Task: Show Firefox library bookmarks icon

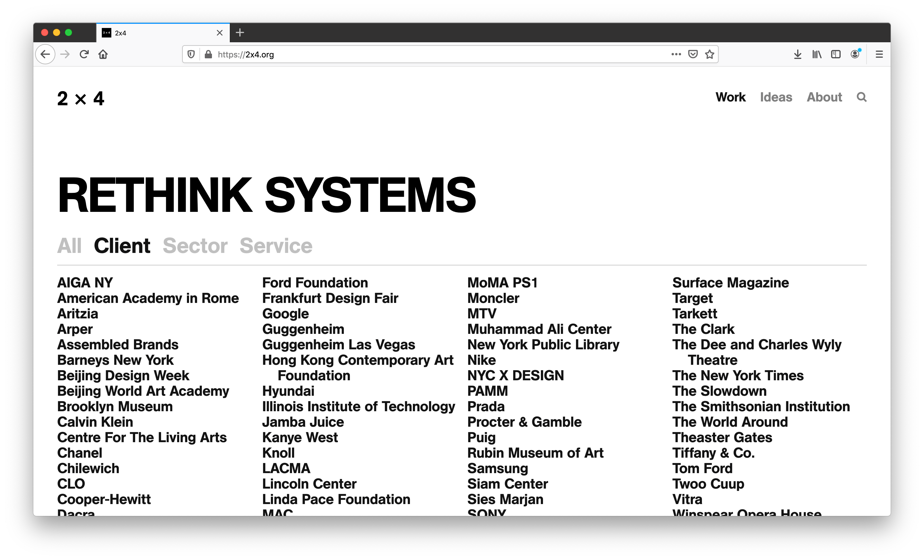Action: (x=817, y=54)
